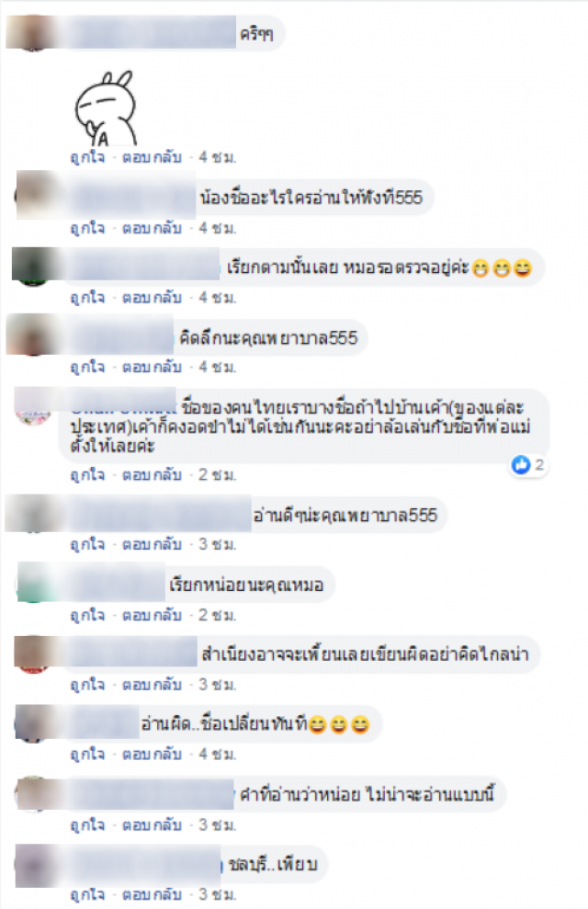Open 4 ชม. timestamp of คิดลึกนะคุณพยาบาล555 comment
This screenshot has width=588, height=909.
[217, 367]
